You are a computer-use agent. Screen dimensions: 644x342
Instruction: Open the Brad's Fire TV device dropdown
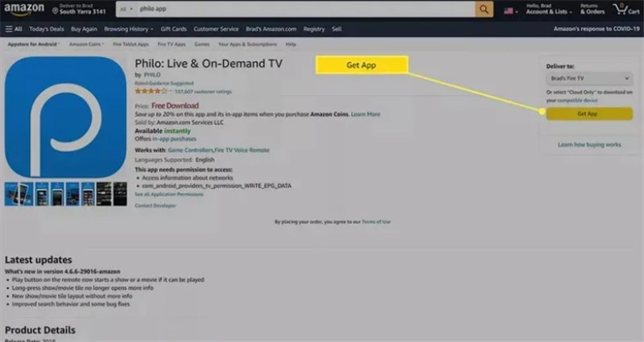pyautogui.click(x=589, y=78)
